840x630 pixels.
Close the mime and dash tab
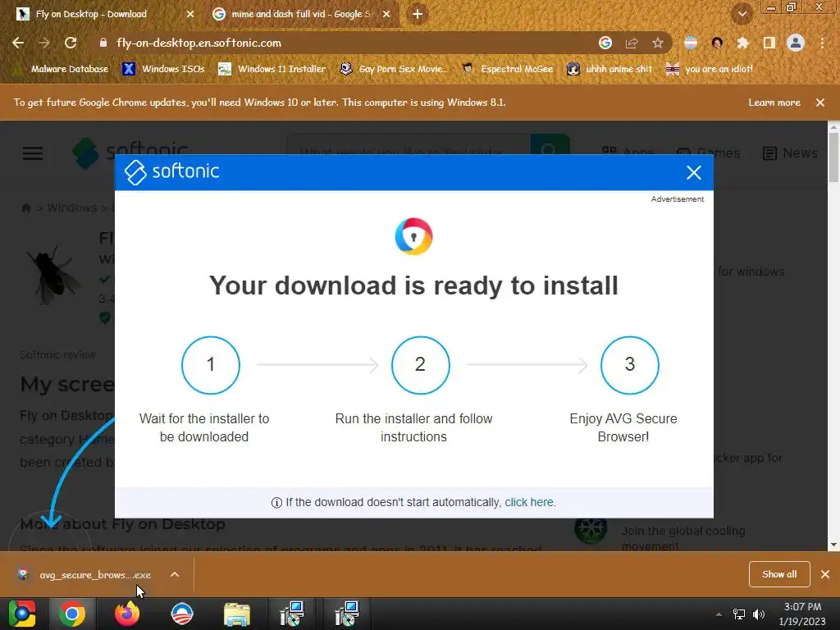tap(386, 14)
